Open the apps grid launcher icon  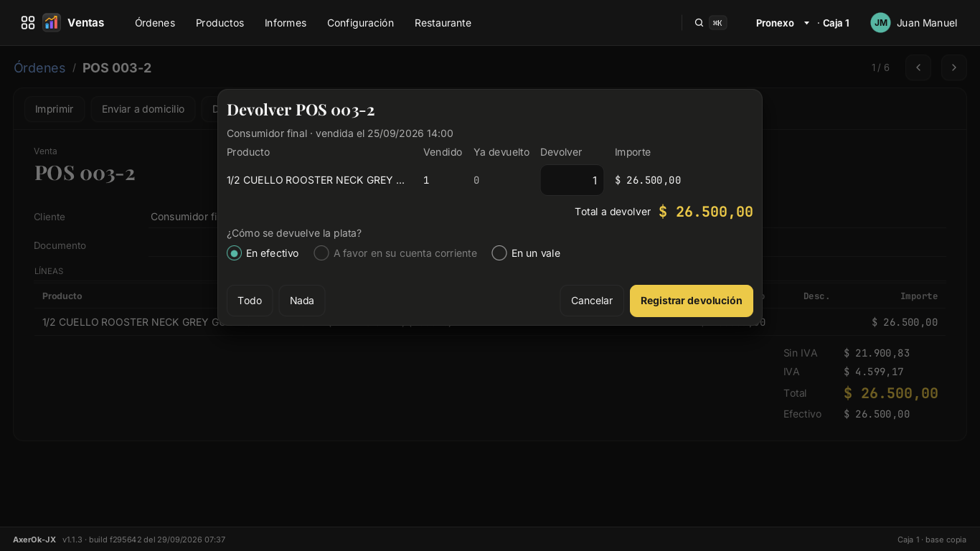(28, 23)
